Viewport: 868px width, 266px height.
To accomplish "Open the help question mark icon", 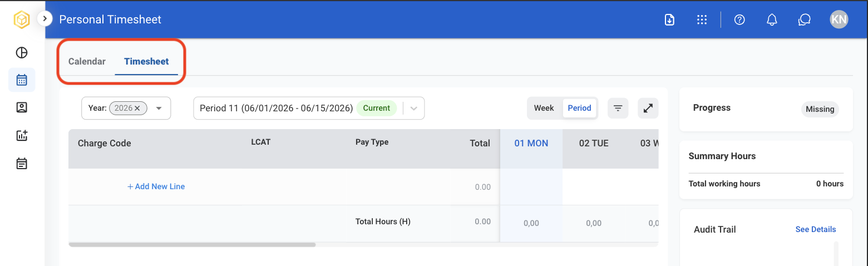I will click(739, 19).
